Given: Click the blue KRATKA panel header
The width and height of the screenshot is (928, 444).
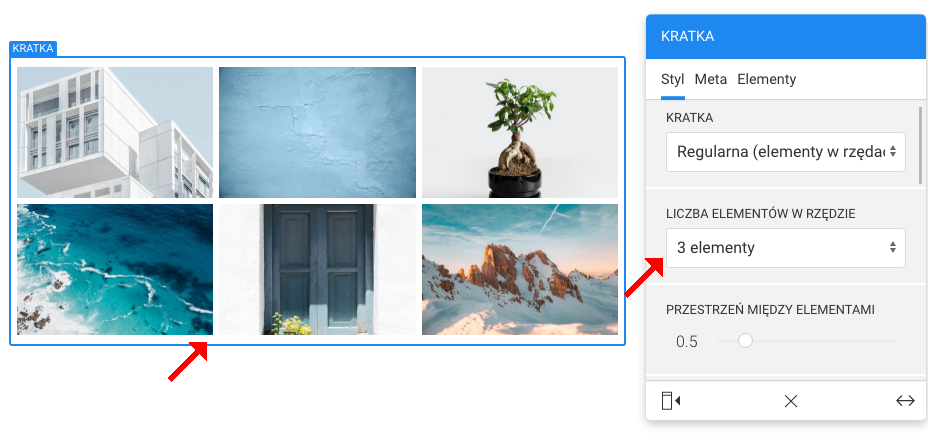Looking at the screenshot, I should pyautogui.click(x=785, y=37).
